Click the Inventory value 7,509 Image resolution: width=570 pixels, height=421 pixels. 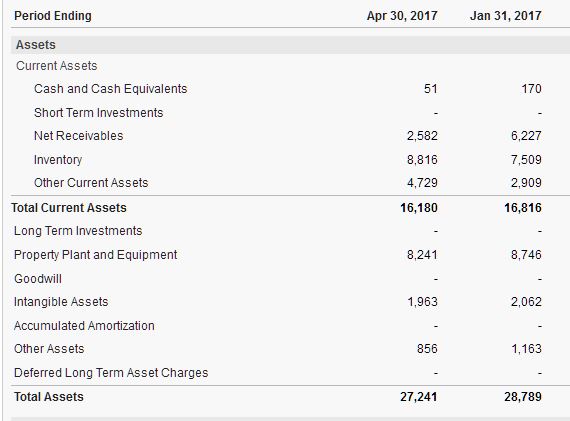(526, 160)
